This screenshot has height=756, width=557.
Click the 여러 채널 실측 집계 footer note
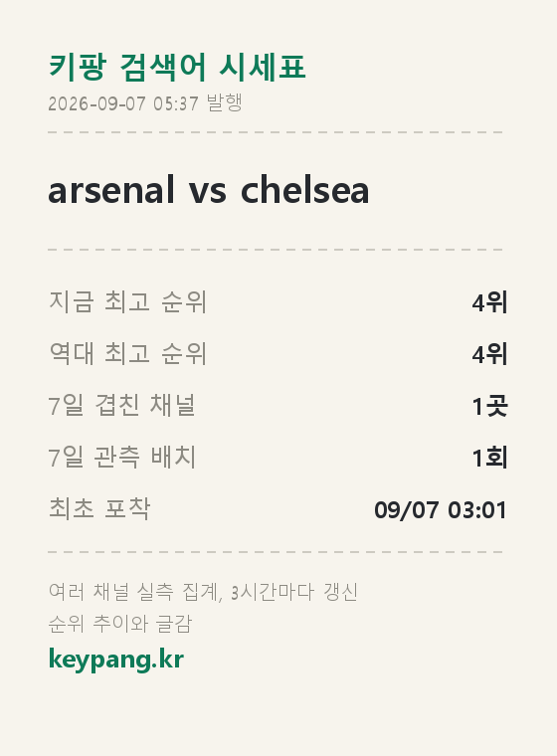tap(135, 592)
